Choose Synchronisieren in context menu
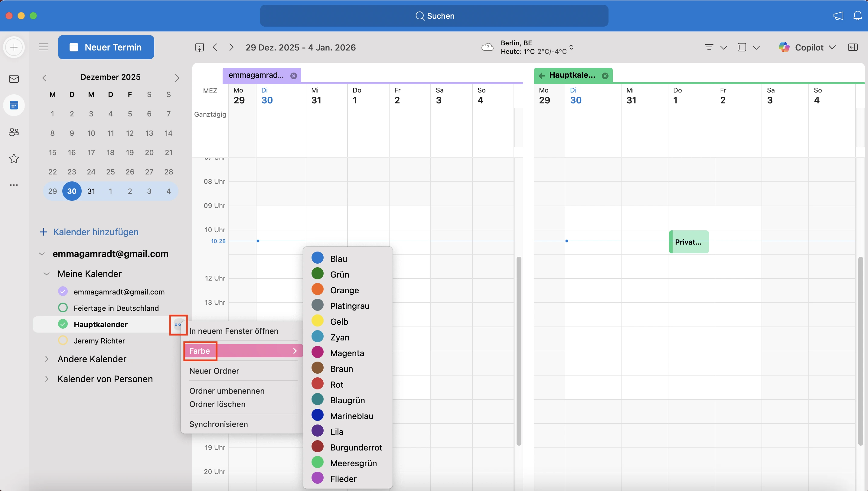The width and height of the screenshot is (868, 491). click(218, 424)
